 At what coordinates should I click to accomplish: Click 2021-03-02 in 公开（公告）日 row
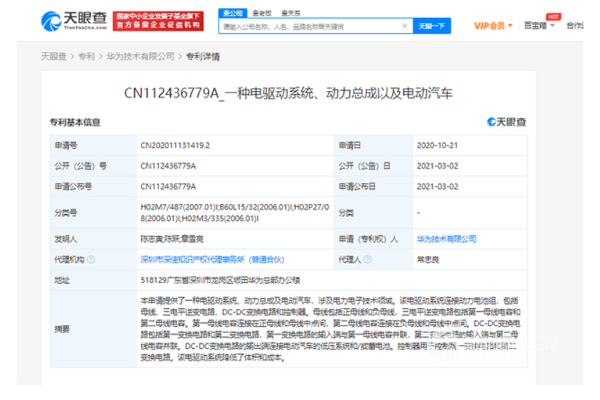click(437, 166)
